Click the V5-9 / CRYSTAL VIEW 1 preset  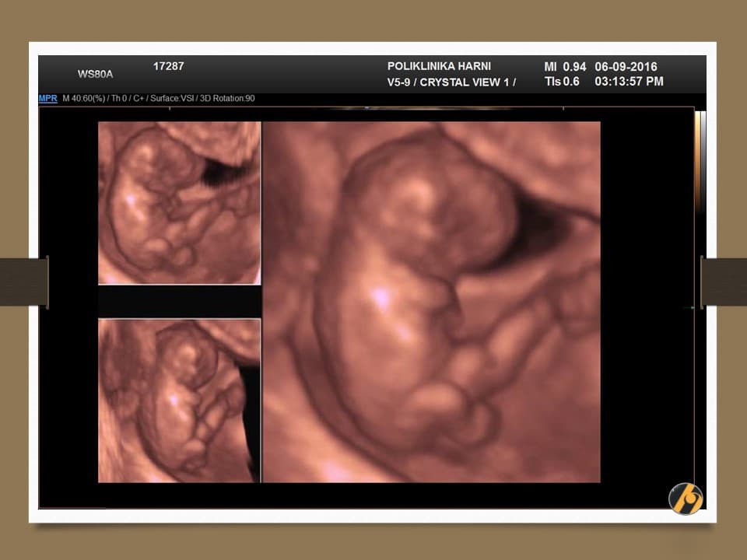click(x=451, y=82)
